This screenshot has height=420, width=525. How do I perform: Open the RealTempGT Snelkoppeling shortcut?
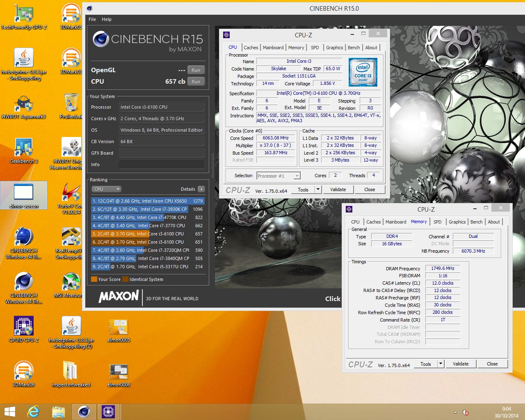[x=70, y=243]
